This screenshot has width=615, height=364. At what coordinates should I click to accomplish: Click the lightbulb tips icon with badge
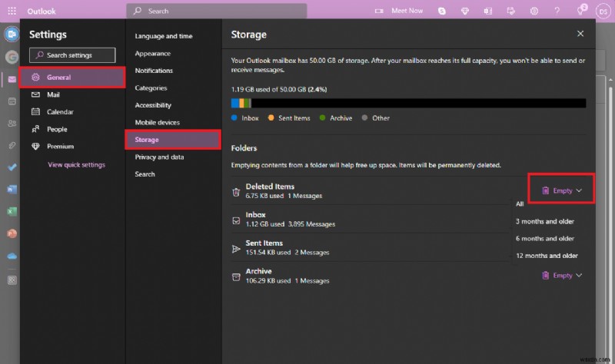pyautogui.click(x=580, y=11)
